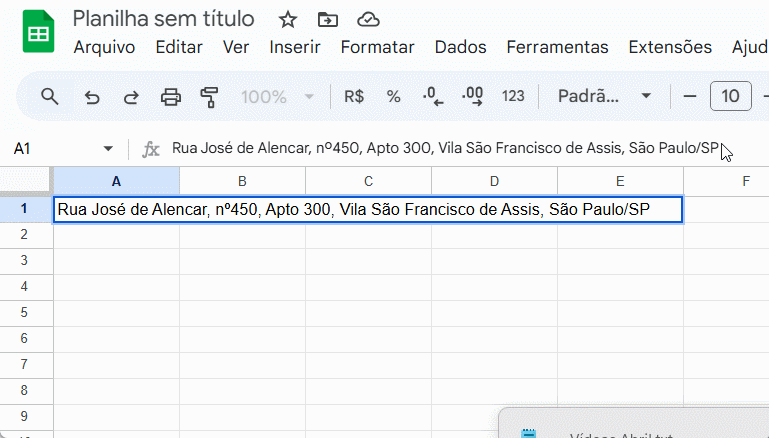Open the Inserir menu

(295, 47)
